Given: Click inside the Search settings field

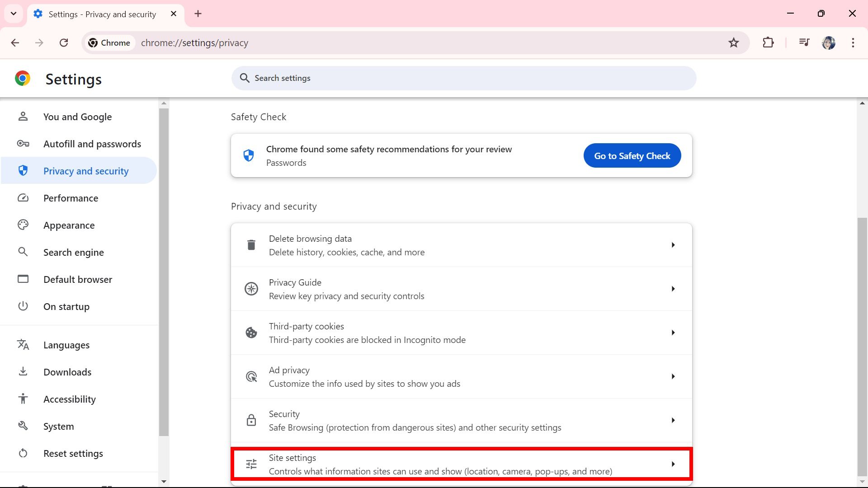Looking at the screenshot, I should tap(463, 78).
